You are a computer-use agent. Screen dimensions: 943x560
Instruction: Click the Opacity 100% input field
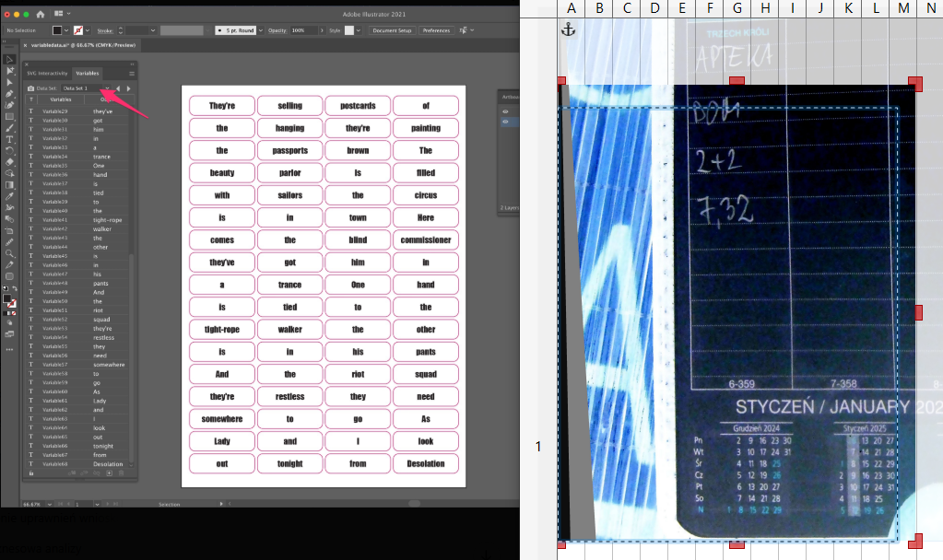[x=300, y=30]
